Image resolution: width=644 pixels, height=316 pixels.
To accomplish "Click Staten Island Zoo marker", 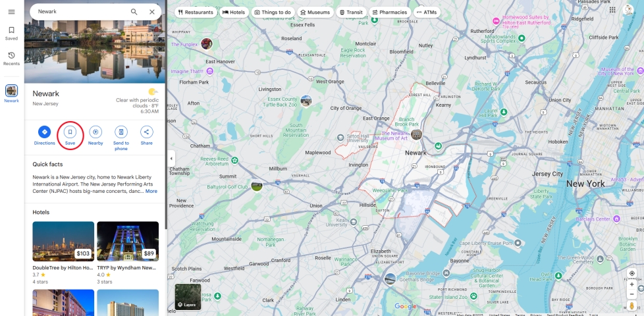I will 473,296.
